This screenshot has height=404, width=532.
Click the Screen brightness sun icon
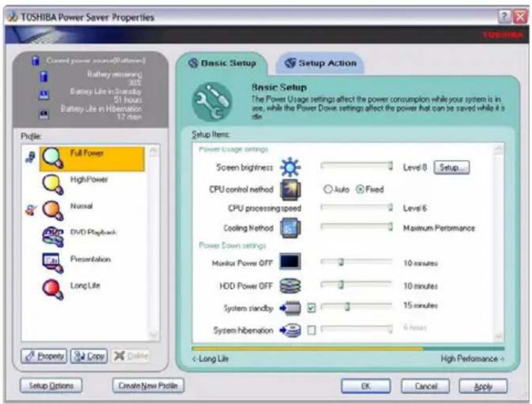tap(290, 167)
